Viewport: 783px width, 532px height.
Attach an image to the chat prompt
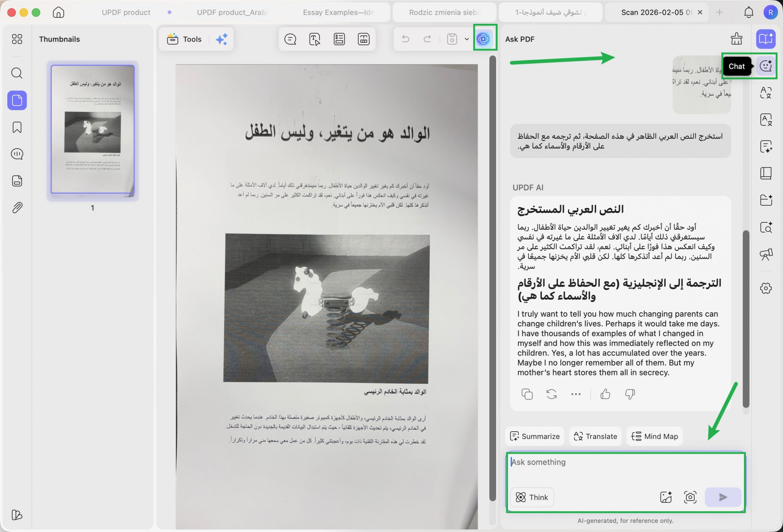click(666, 497)
